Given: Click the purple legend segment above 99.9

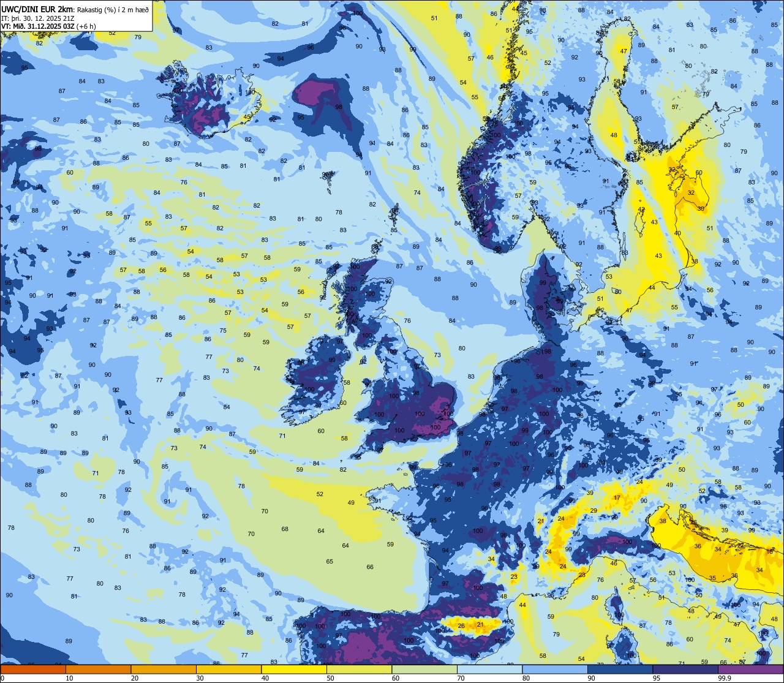Looking at the screenshot, I should [751, 669].
